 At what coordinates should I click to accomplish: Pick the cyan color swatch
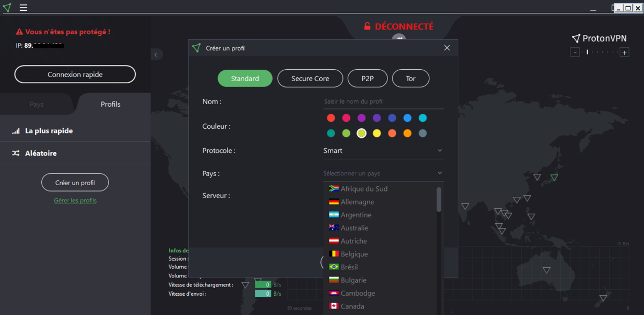click(x=422, y=118)
